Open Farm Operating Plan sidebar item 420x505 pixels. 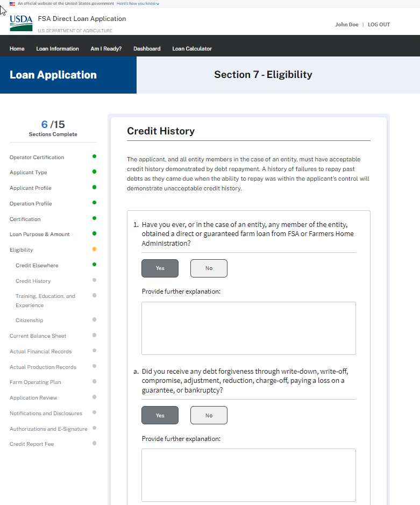point(35,382)
